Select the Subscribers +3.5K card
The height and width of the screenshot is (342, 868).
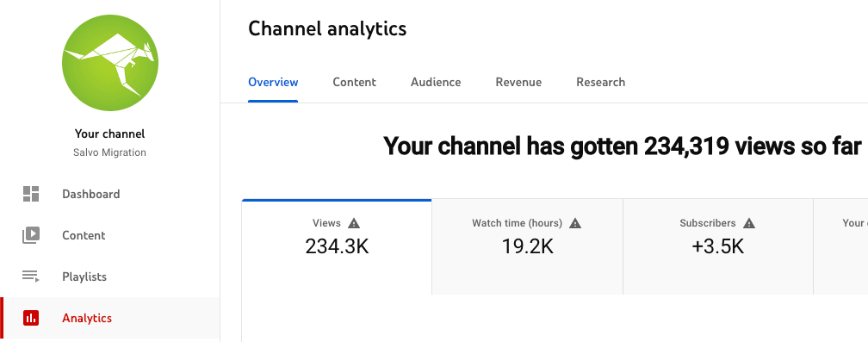(x=718, y=247)
